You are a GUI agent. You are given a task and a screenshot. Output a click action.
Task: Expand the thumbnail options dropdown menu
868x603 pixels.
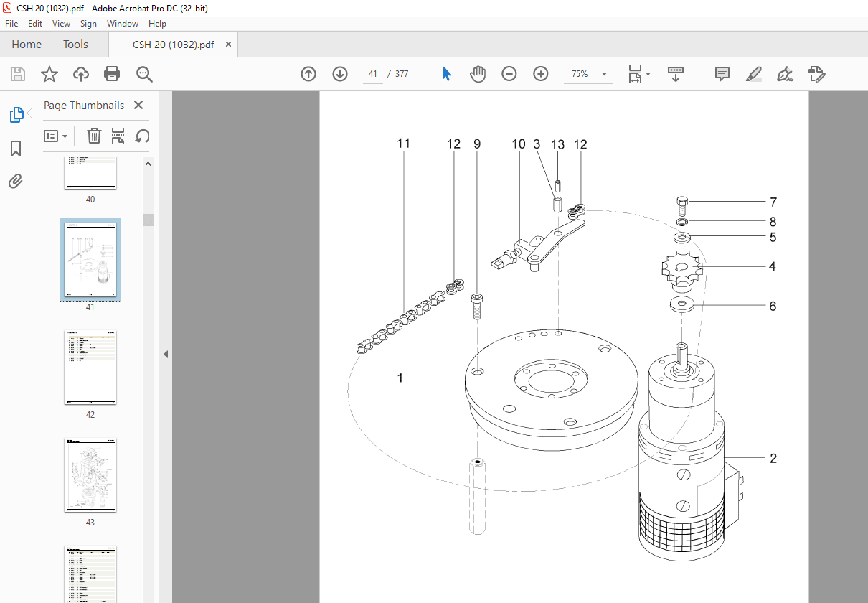pos(56,136)
